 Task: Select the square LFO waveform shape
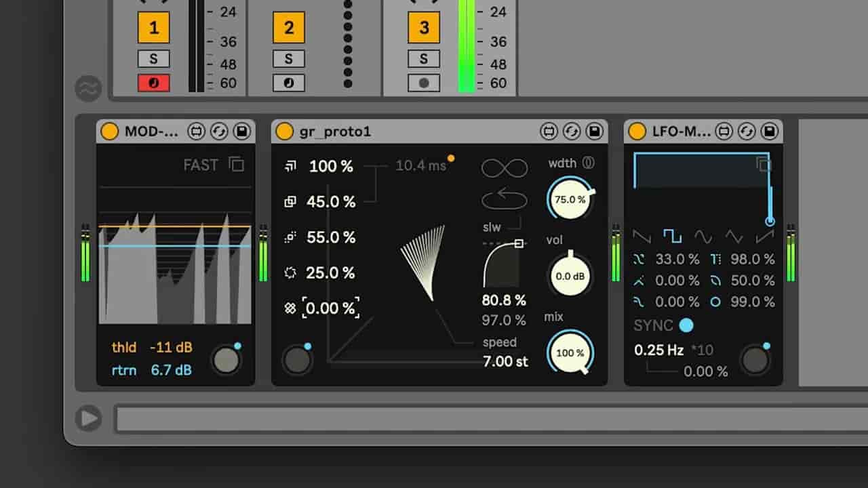coord(672,237)
